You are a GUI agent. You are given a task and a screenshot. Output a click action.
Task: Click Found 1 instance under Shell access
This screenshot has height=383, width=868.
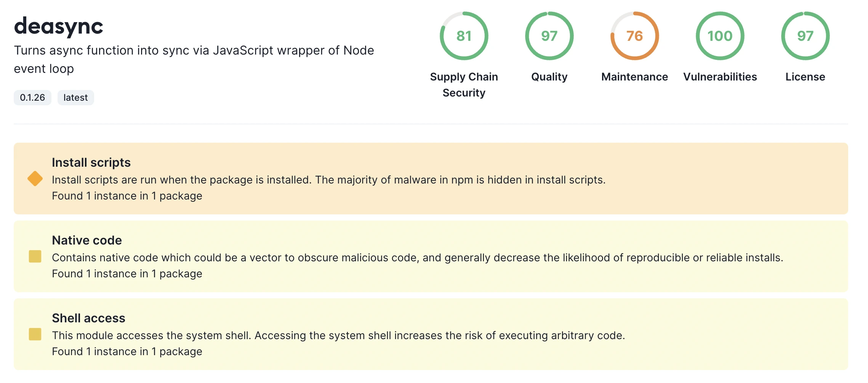[127, 351]
